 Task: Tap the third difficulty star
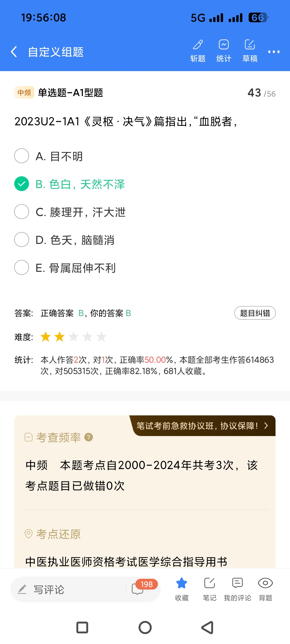pos(73,337)
